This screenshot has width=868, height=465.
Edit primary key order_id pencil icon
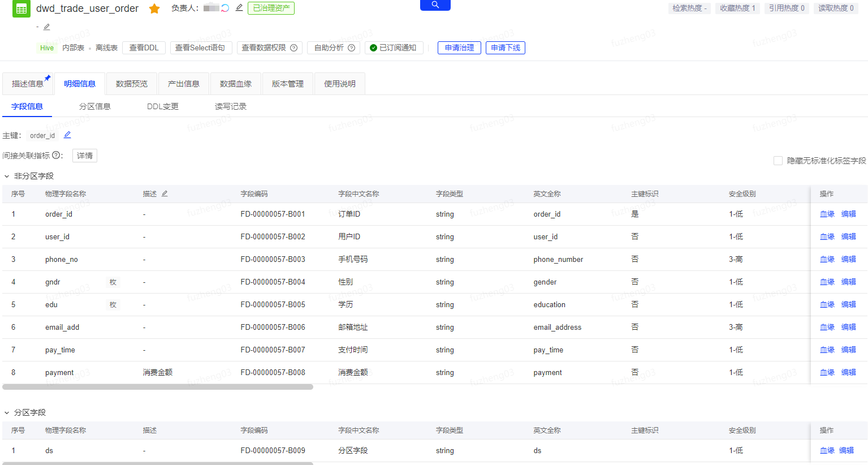click(67, 135)
